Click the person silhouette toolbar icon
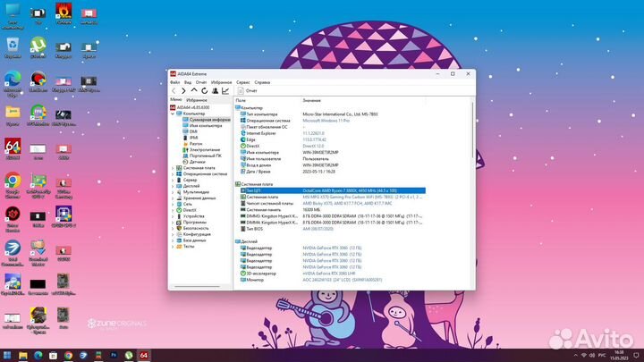The width and height of the screenshot is (644, 362). [x=215, y=90]
